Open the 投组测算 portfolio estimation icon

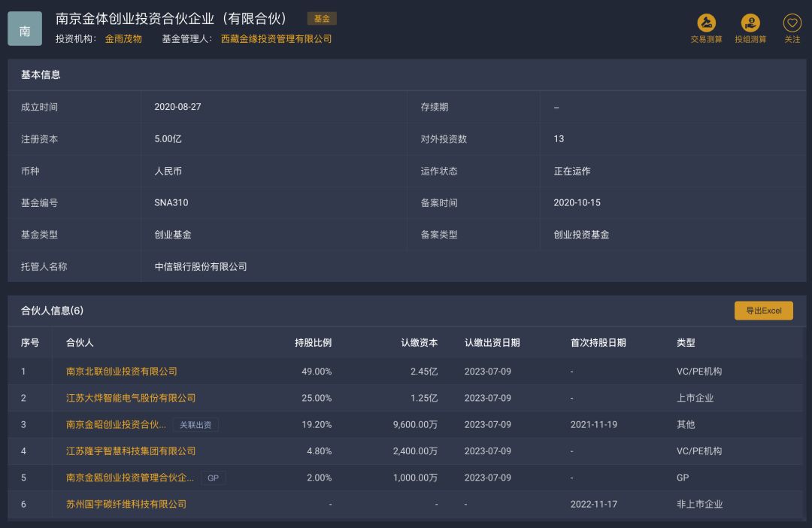pyautogui.click(x=750, y=29)
